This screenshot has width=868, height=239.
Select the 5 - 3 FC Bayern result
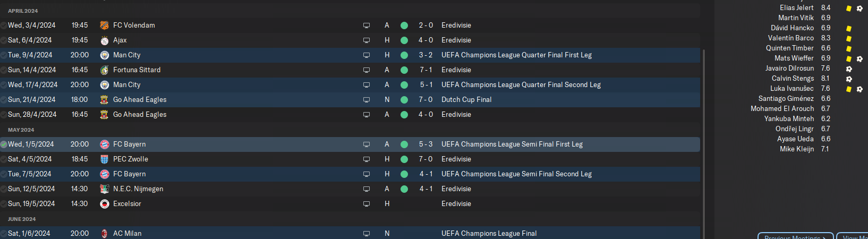click(x=426, y=144)
